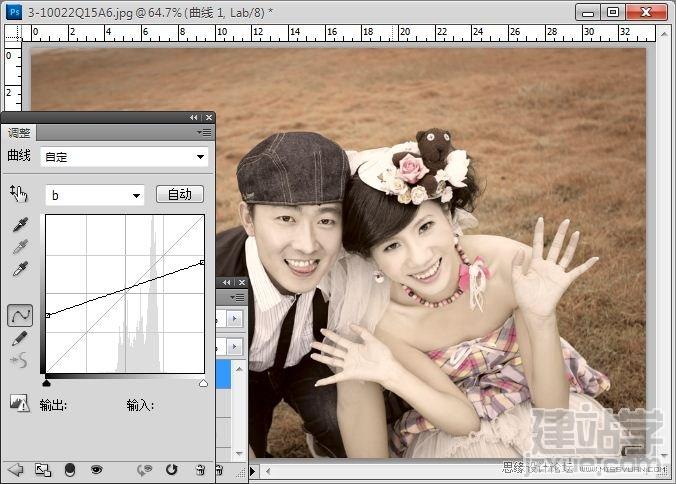Click the black point input slider
The width and height of the screenshot is (676, 484).
click(x=47, y=383)
